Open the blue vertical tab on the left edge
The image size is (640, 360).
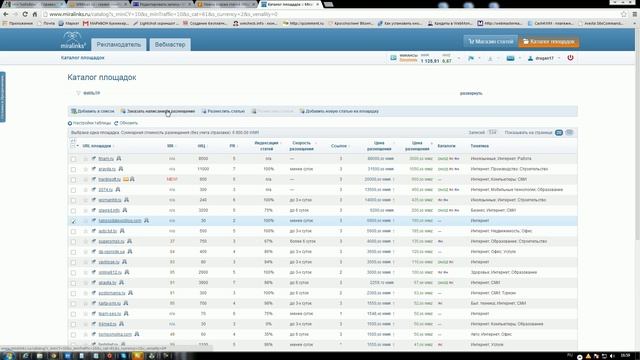click(2, 97)
